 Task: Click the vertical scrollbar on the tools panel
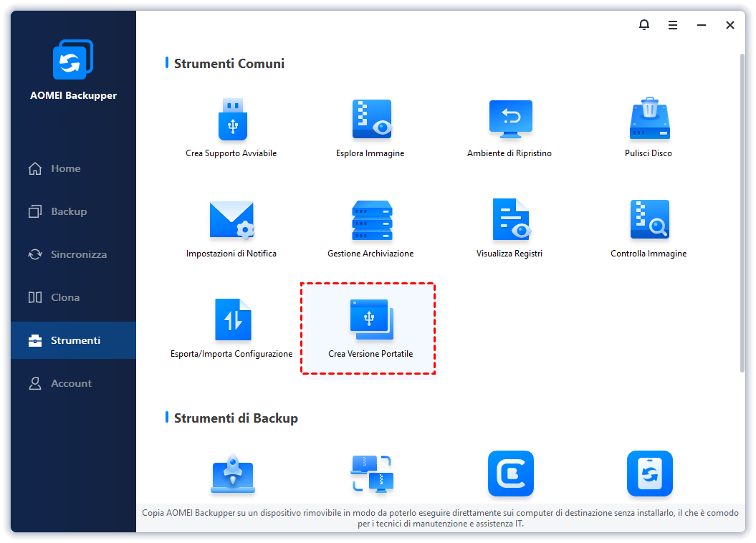tap(742, 213)
